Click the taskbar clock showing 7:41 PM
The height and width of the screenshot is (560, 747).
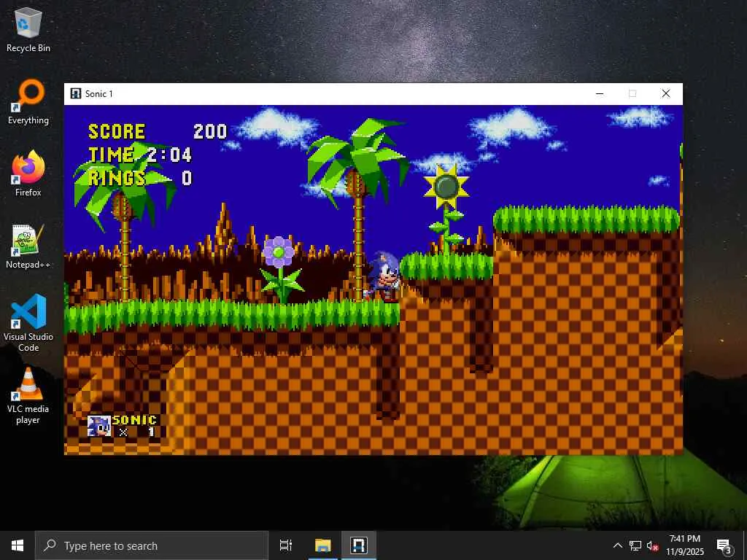pos(684,539)
